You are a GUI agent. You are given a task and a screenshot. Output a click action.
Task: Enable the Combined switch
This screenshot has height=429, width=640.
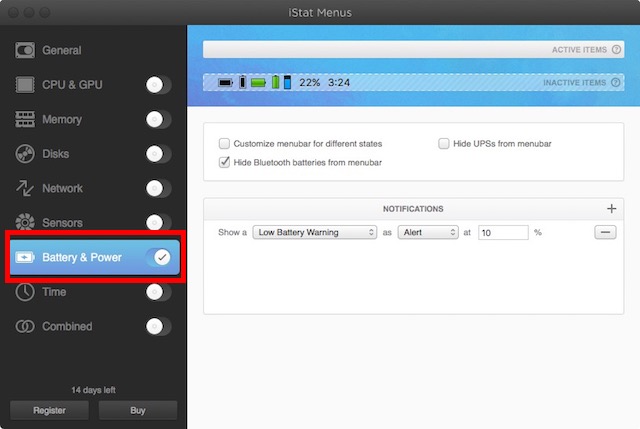click(x=158, y=326)
